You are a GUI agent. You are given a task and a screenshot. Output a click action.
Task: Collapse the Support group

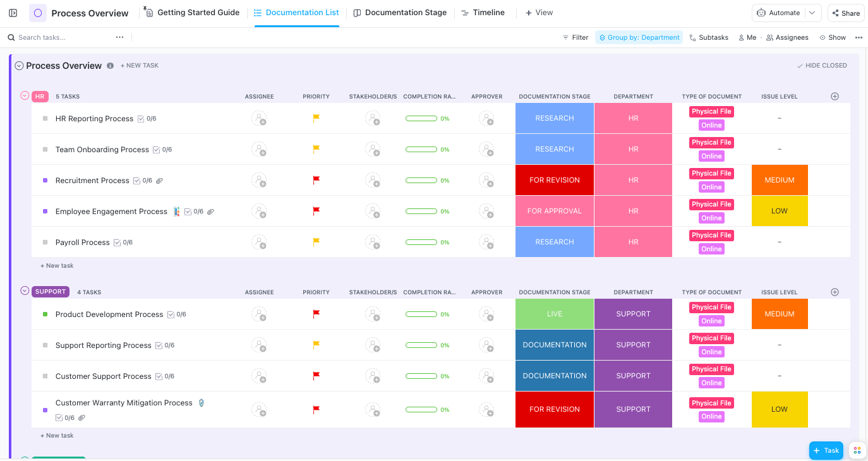tap(25, 291)
